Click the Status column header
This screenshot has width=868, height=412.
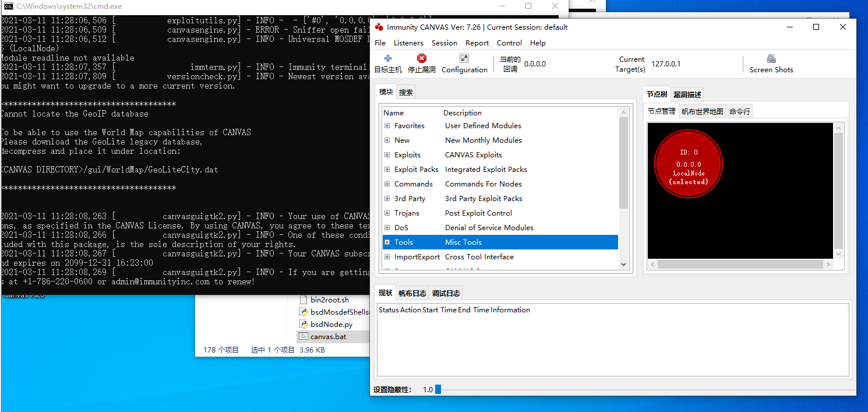pyautogui.click(x=389, y=309)
